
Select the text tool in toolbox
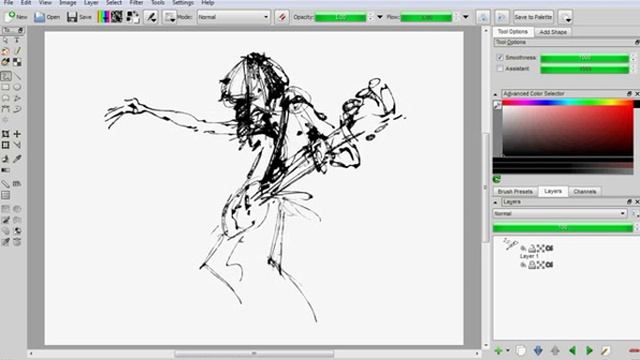(17, 40)
